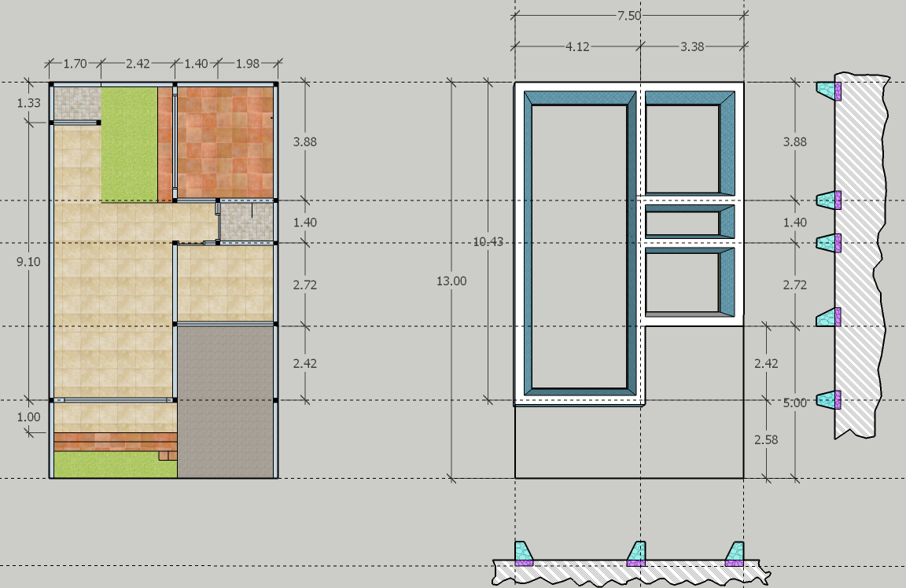Click the 13.00 total length dimension
The width and height of the screenshot is (906, 588).
click(x=451, y=281)
